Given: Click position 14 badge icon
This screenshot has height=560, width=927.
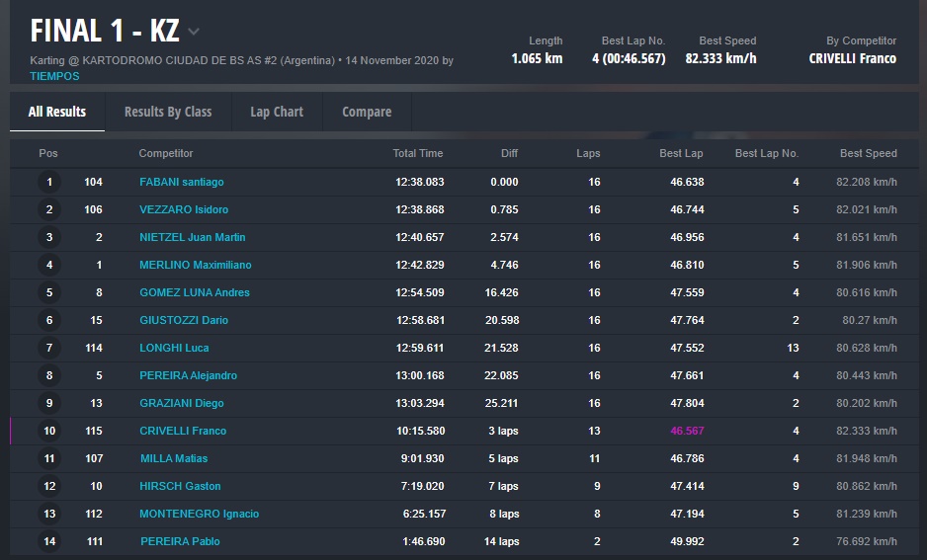Looking at the screenshot, I should (x=49, y=541).
